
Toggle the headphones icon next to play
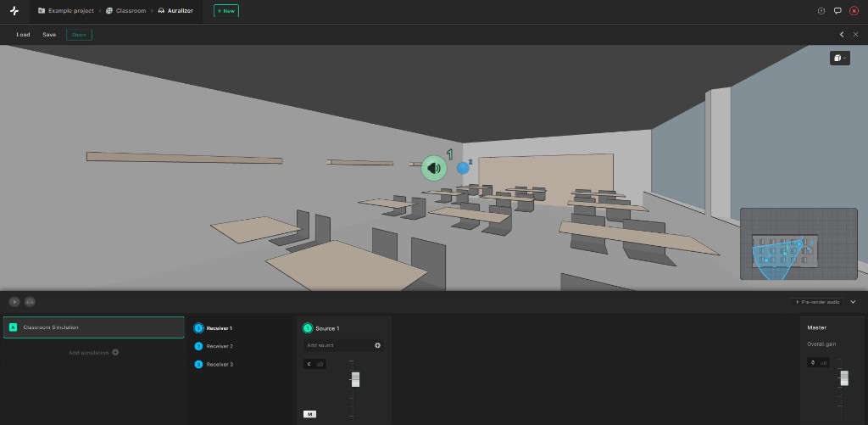pos(30,302)
